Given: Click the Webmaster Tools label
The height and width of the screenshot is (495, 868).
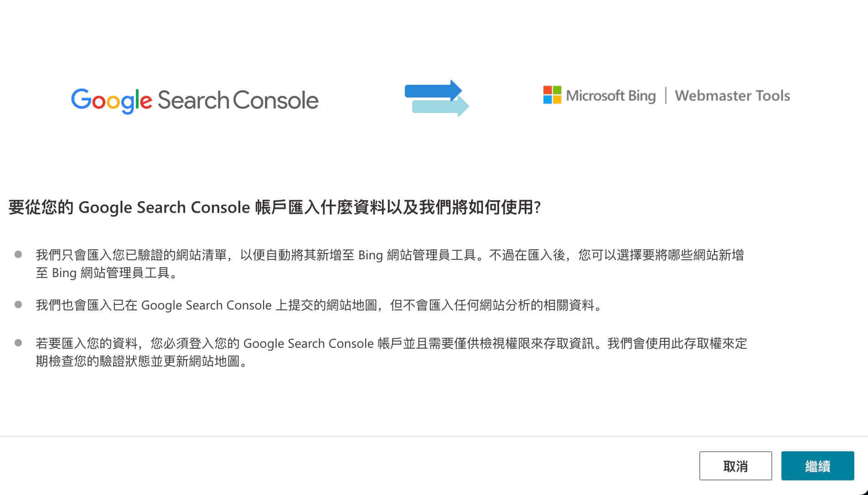Looking at the screenshot, I should (732, 96).
